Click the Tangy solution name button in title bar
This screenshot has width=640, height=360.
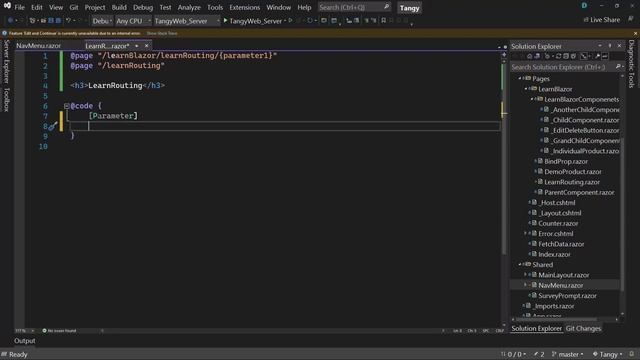coord(409,8)
